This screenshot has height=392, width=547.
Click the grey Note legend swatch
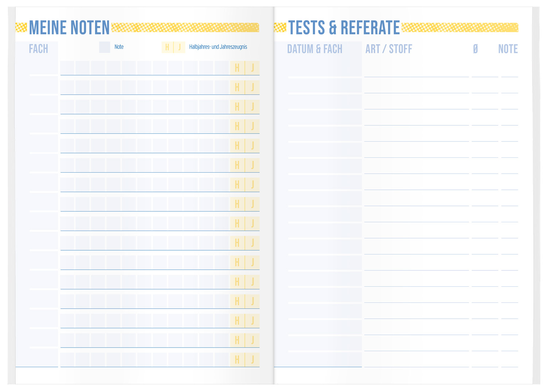pos(105,47)
